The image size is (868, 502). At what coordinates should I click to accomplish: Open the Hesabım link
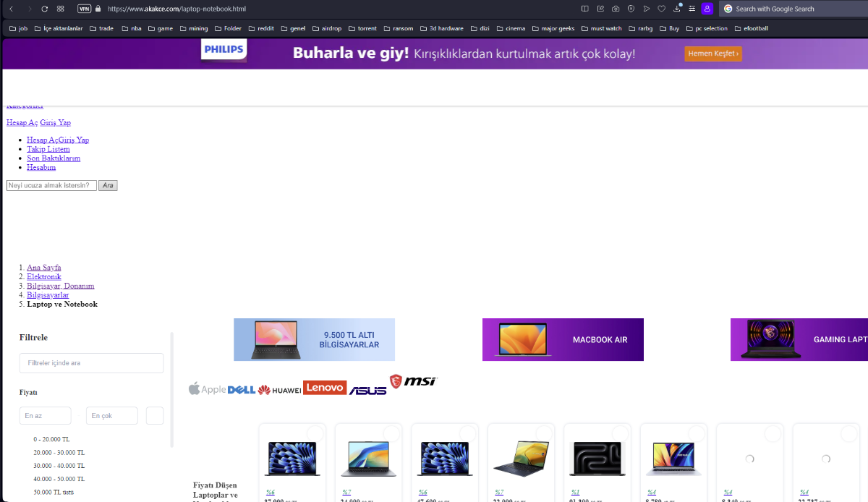click(41, 167)
